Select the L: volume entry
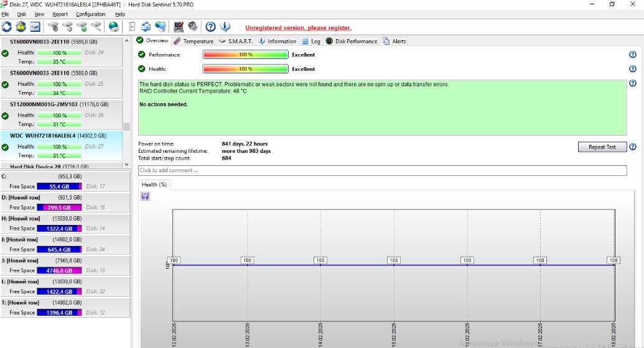Viewport: 644px width, 348px height. (65, 286)
